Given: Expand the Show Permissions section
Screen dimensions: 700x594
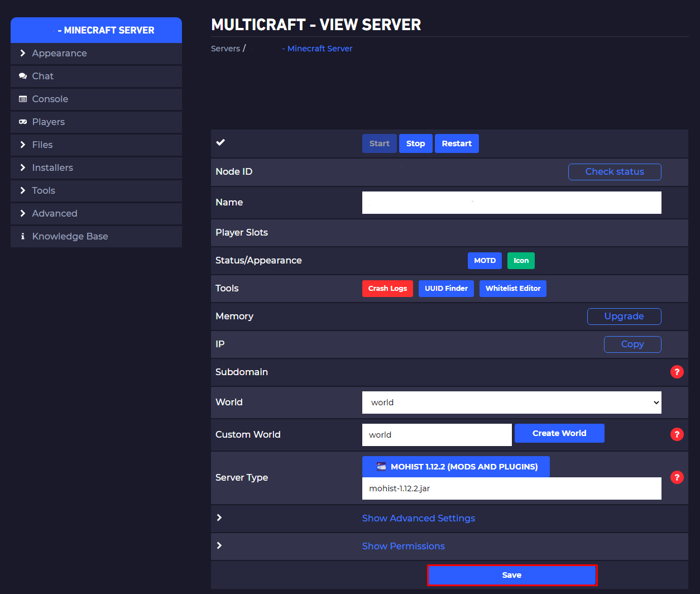Looking at the screenshot, I should [403, 546].
